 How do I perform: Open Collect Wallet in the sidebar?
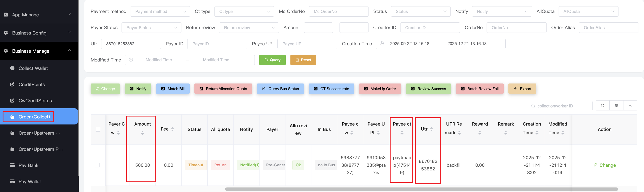(33, 68)
